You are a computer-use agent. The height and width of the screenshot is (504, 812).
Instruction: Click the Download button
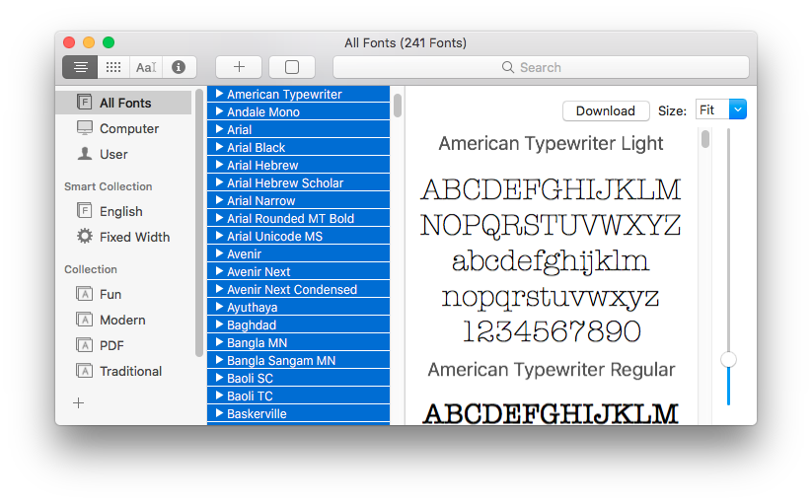[x=606, y=110]
